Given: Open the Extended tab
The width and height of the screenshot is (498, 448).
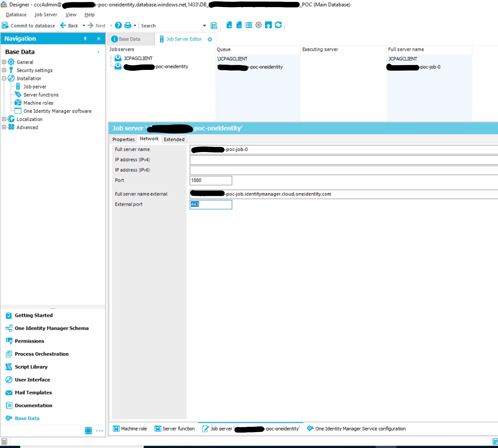Looking at the screenshot, I should [174, 139].
